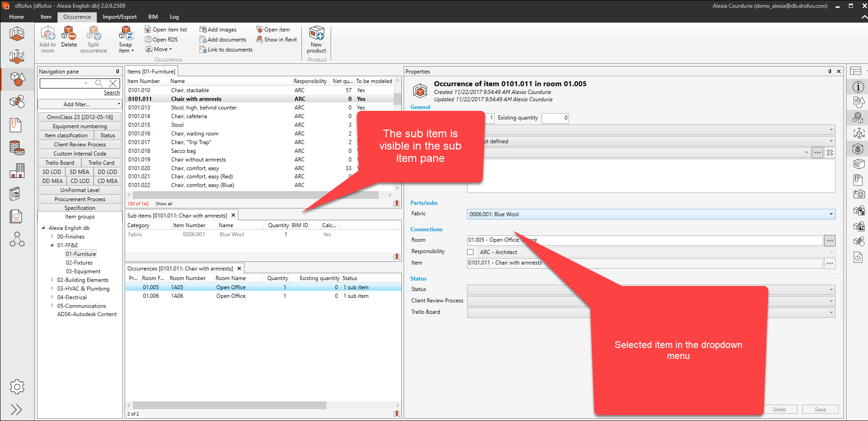Click the Search link
The width and height of the screenshot is (868, 421).
[x=112, y=93]
